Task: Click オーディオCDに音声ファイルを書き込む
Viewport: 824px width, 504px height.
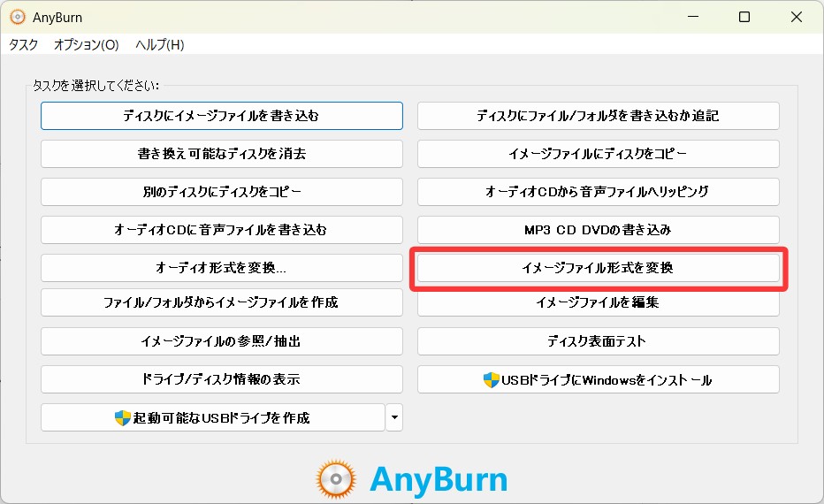Action: [x=222, y=230]
